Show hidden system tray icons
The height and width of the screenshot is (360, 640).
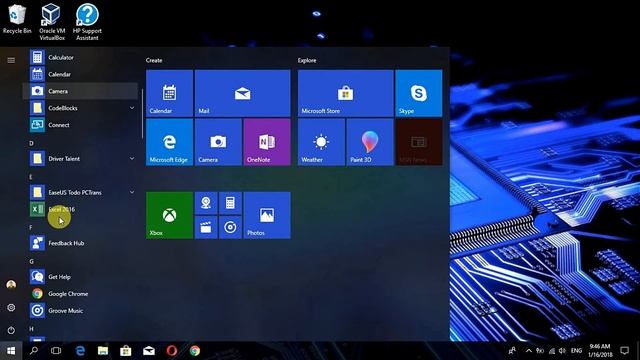click(529, 351)
